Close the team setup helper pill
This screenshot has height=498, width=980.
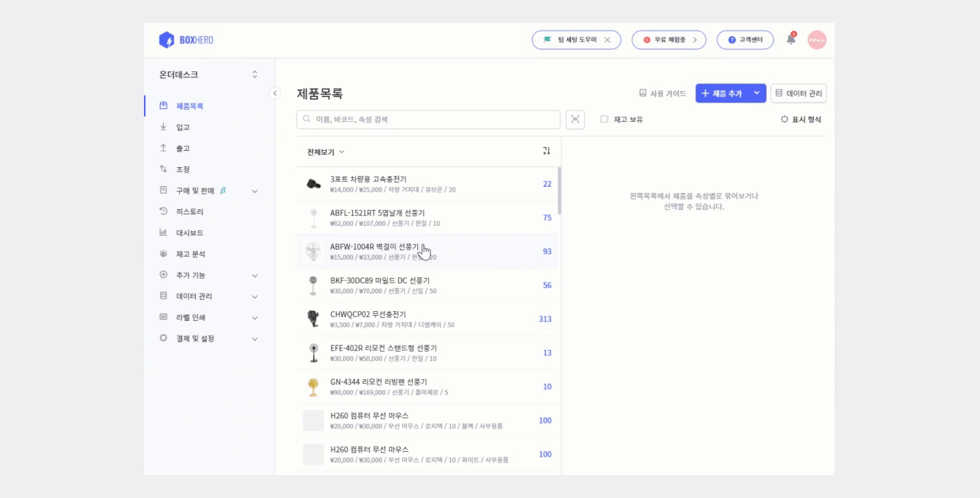coord(607,40)
